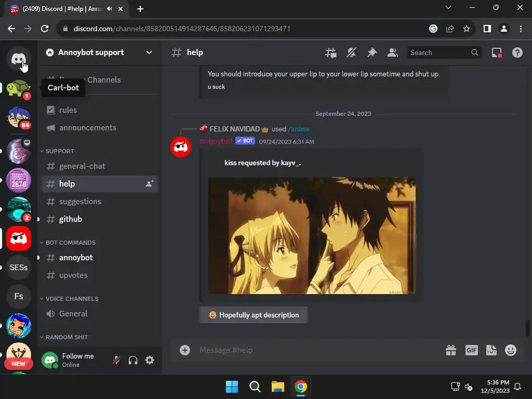Open the announcements channel
Image resolution: width=532 pixels, height=399 pixels.
click(100, 128)
